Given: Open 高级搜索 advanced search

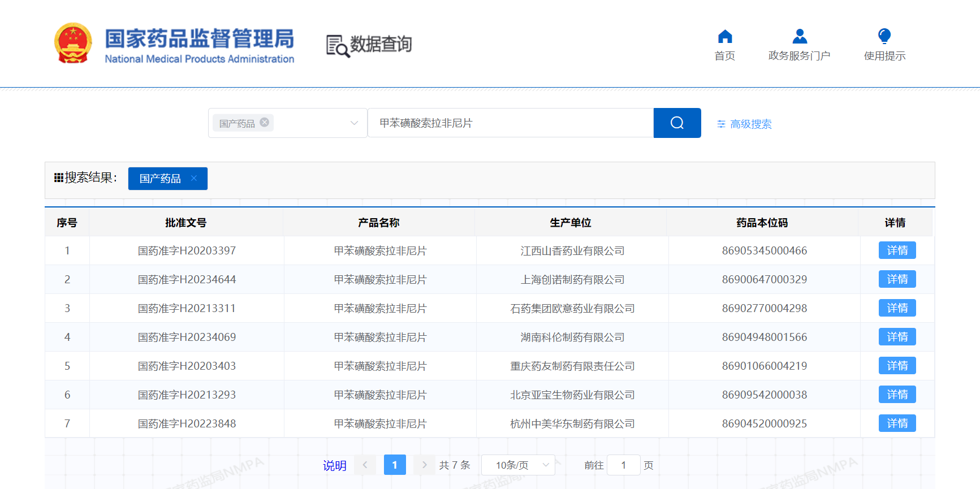Looking at the screenshot, I should 744,124.
